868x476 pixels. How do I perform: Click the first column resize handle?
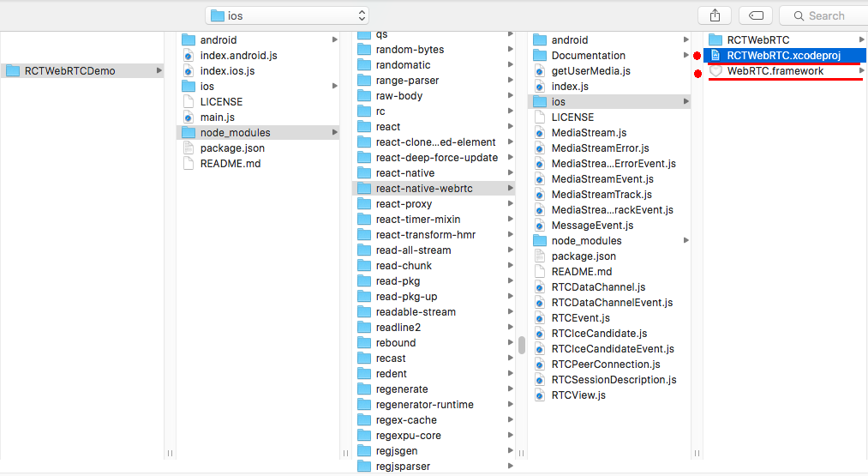coord(170,454)
